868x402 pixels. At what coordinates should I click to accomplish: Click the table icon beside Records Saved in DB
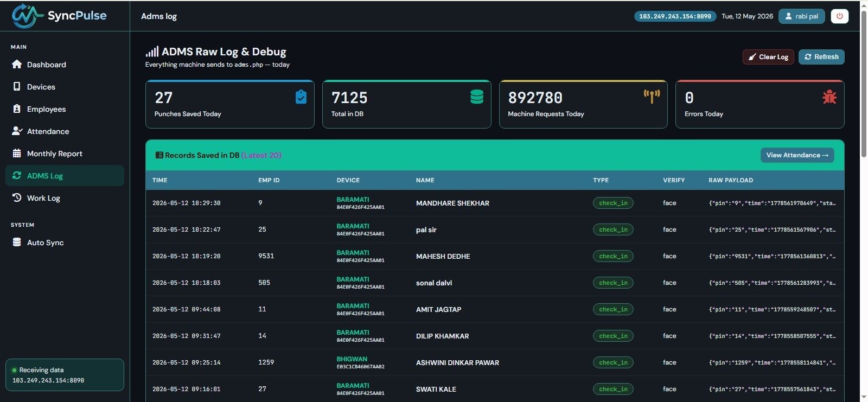click(x=159, y=155)
